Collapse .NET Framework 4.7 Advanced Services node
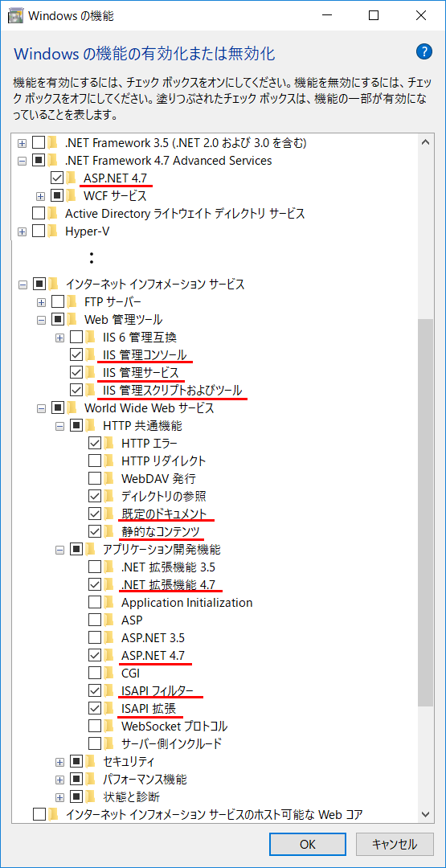 [23, 161]
